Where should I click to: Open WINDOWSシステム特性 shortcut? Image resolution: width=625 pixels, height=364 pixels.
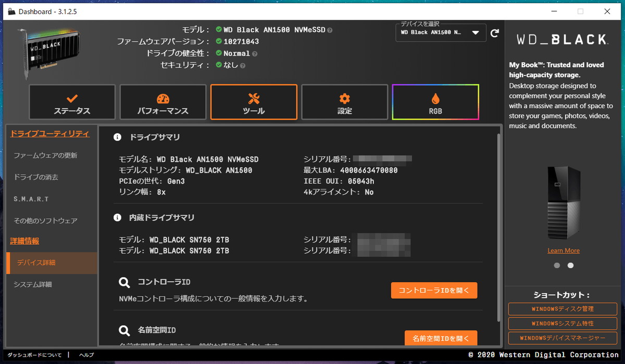coord(562,323)
